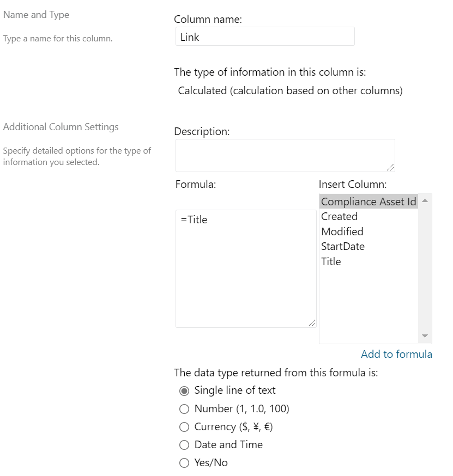This screenshot has height=476, width=453.
Task: Click the Insert Column list scroll down arrow
Action: pyautogui.click(x=425, y=336)
